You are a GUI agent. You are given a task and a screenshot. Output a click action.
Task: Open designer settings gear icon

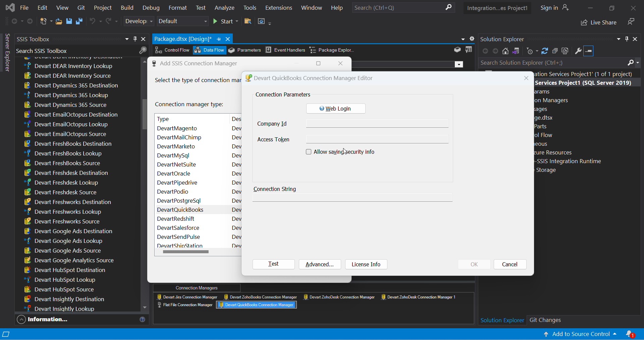click(472, 39)
